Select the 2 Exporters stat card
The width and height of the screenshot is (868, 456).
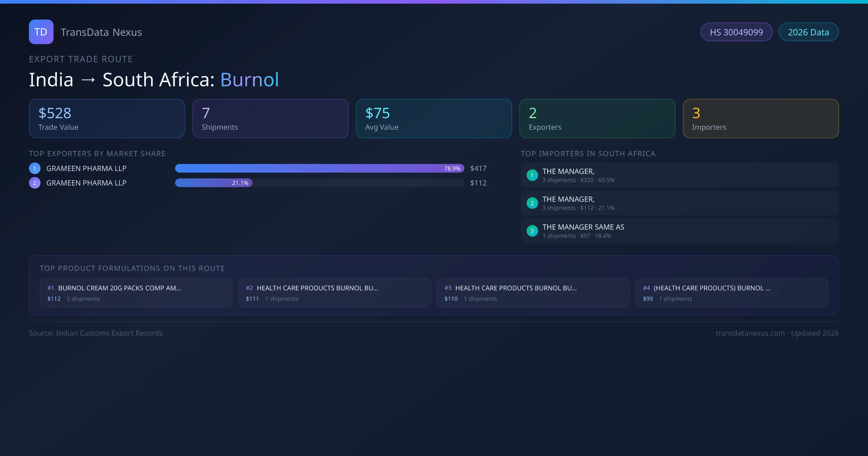(597, 119)
